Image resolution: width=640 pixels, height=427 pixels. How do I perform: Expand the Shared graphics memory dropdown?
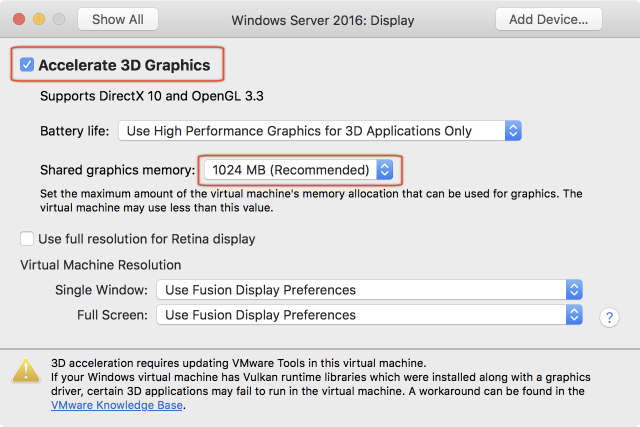coord(300,170)
